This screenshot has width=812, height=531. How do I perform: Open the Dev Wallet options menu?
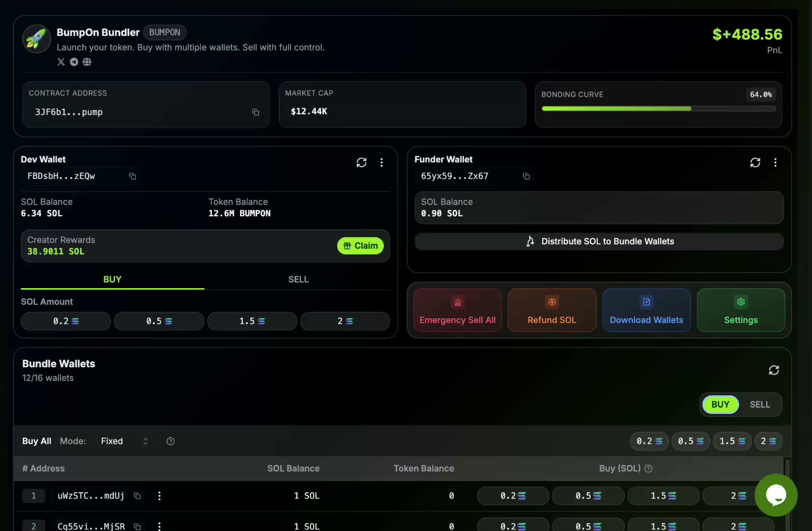(x=382, y=162)
